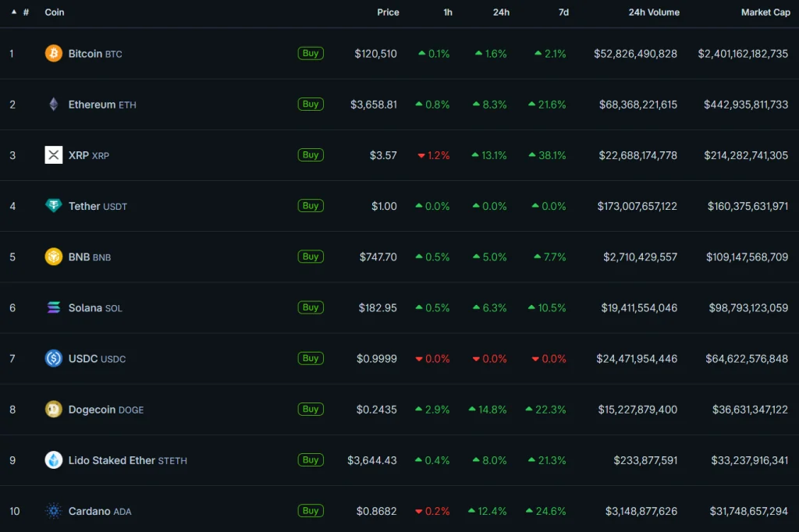
Task: Open the Dogecoin DOGE coin page
Action: click(x=106, y=410)
